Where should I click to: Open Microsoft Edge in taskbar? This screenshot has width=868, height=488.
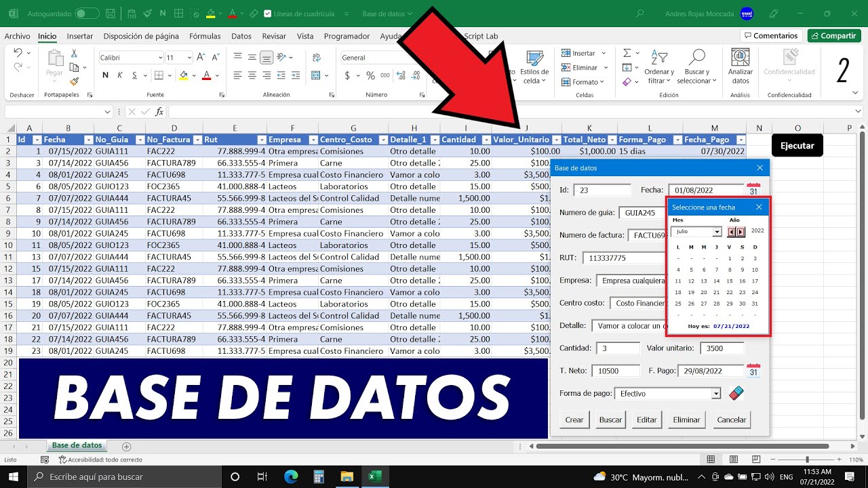291,476
